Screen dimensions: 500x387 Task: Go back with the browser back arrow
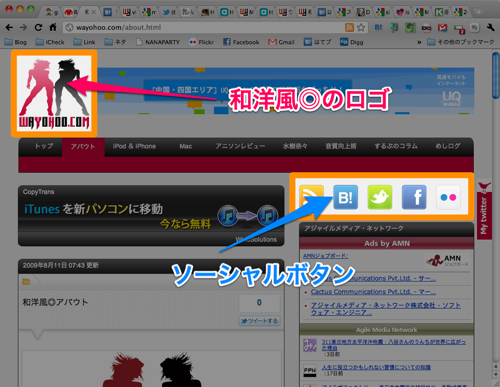point(9,27)
